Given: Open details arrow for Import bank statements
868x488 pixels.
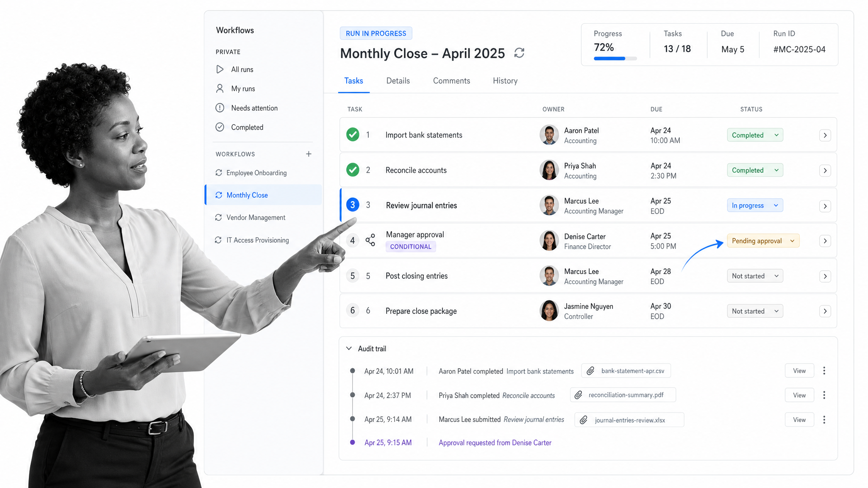Looking at the screenshot, I should (825, 136).
